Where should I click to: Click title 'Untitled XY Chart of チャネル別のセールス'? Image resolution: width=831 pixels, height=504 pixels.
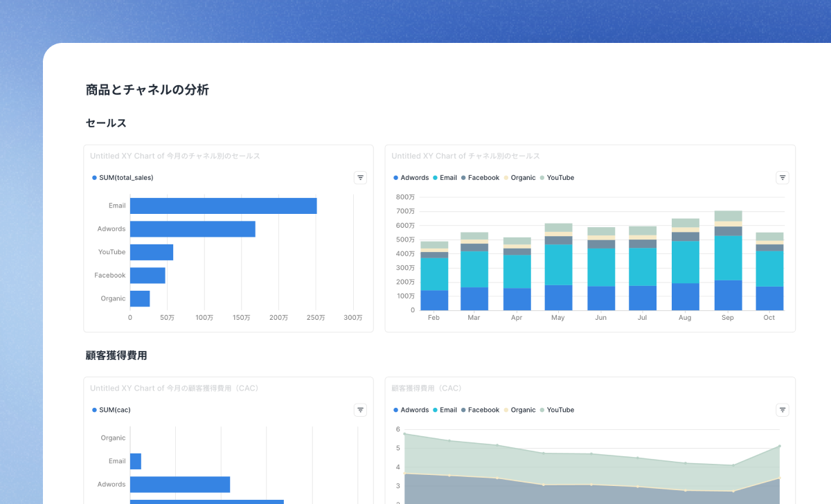click(466, 156)
